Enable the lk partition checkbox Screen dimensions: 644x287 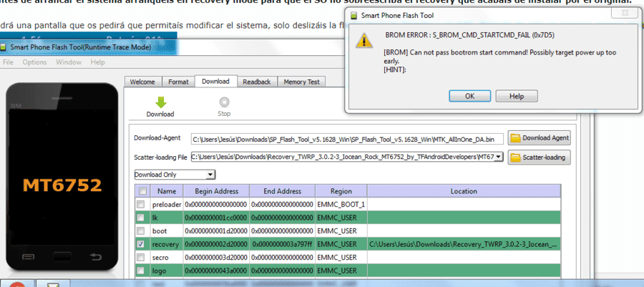point(140,217)
